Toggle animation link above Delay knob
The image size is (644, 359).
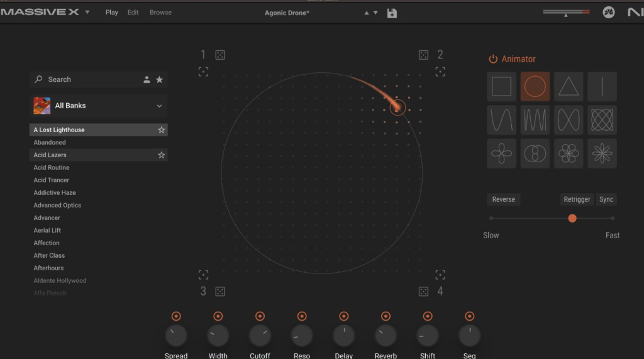(x=344, y=316)
